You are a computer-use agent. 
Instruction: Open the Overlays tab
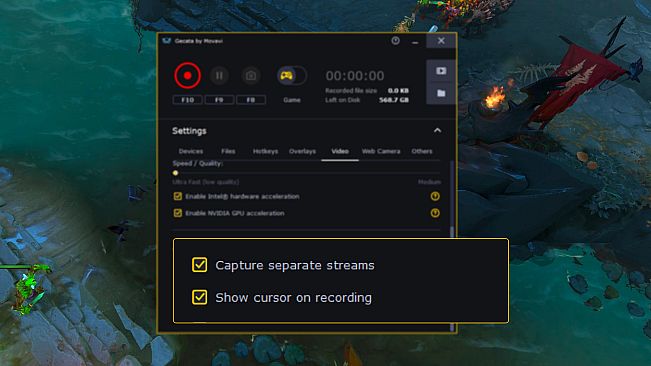point(302,151)
